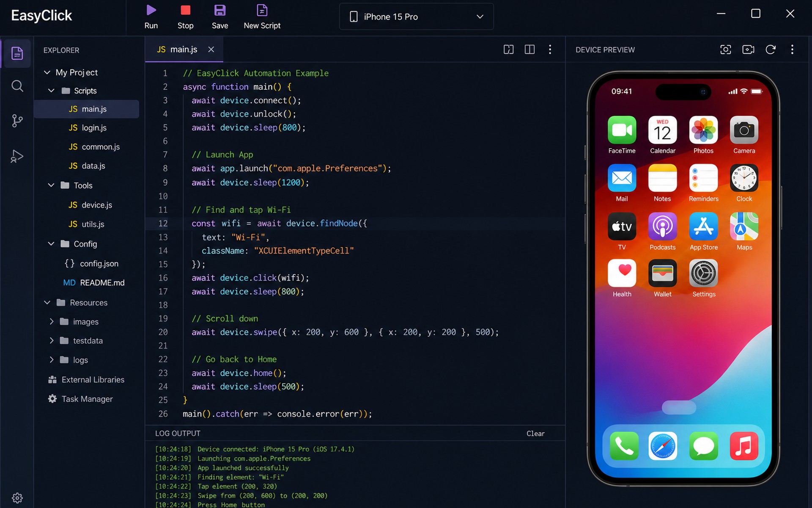Screen dimensions: 812x508
Task: Open device.js under Tools
Action: click(90, 205)
